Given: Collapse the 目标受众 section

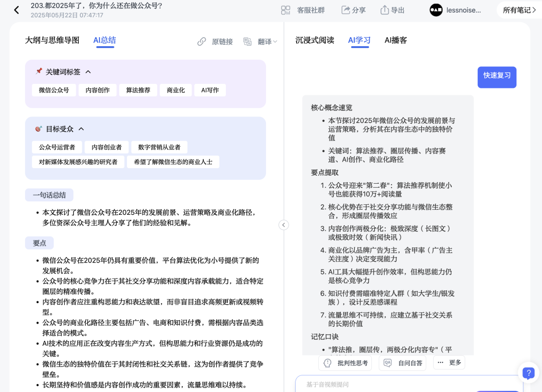Looking at the screenshot, I should [x=81, y=129].
